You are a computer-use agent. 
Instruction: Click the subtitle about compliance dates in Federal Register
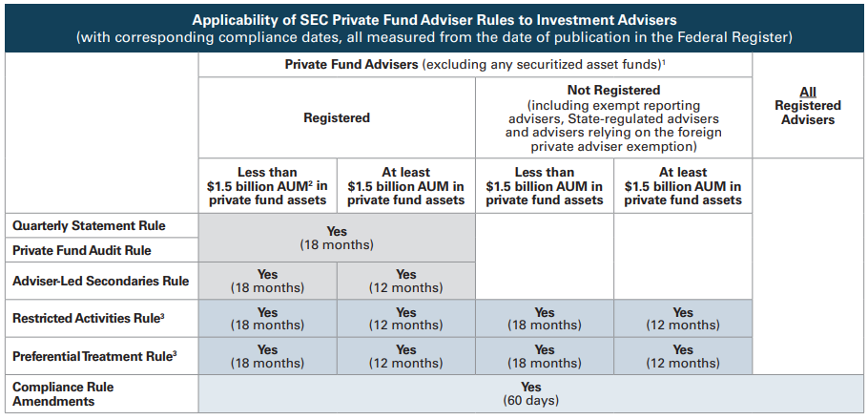(x=434, y=37)
